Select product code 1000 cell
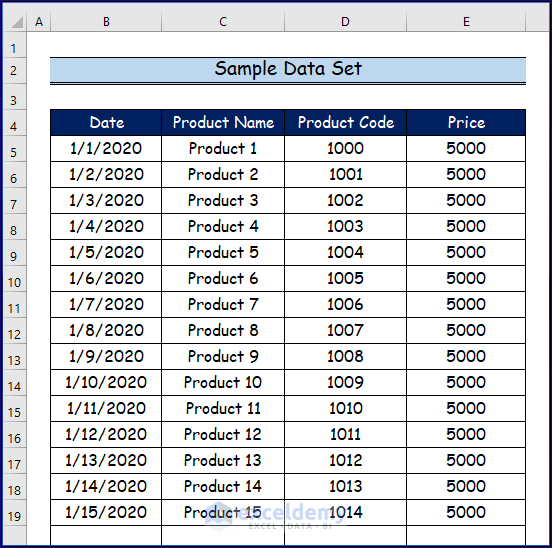Viewport: 552px width, 548px height. [345, 149]
